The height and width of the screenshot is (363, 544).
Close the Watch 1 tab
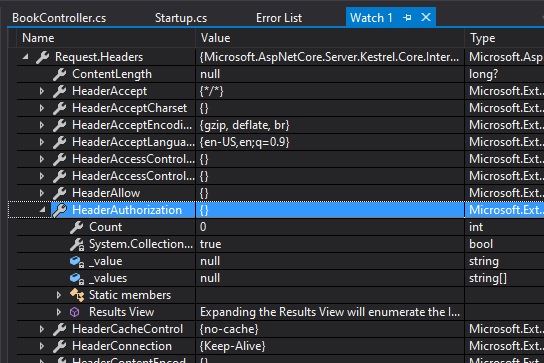tap(426, 17)
